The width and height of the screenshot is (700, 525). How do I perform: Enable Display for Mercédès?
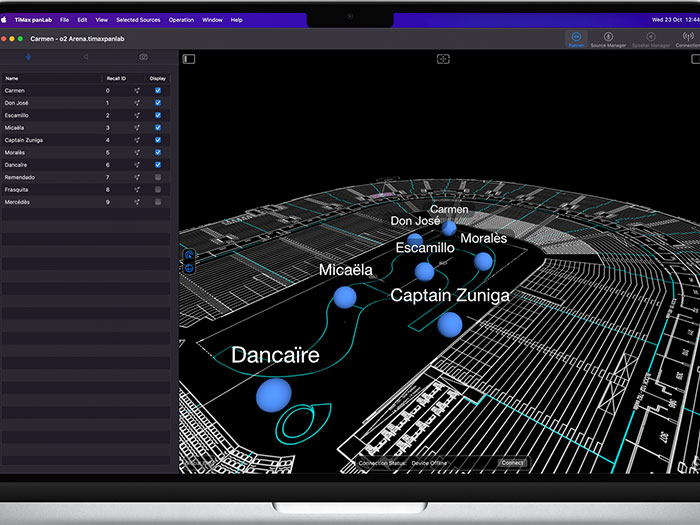(158, 202)
